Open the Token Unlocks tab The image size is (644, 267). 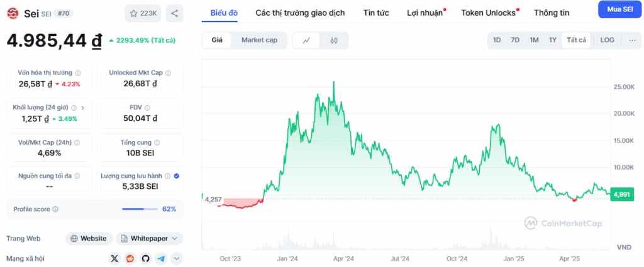tap(488, 13)
